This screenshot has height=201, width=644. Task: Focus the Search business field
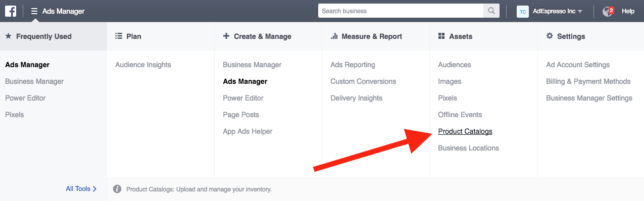[x=401, y=11]
